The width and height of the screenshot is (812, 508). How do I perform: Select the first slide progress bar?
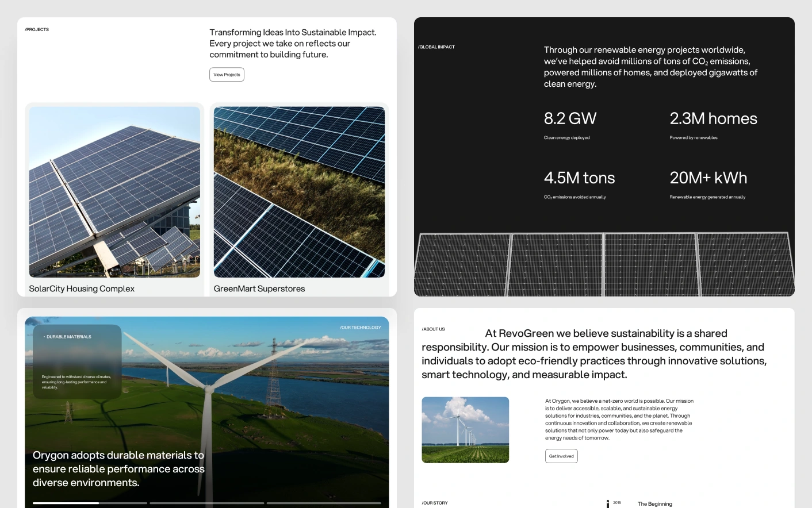click(x=90, y=503)
